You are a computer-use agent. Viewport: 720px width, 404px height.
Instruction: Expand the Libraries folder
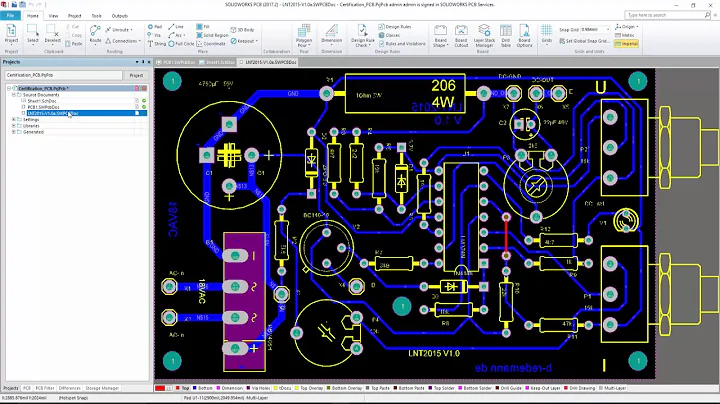click(x=13, y=125)
